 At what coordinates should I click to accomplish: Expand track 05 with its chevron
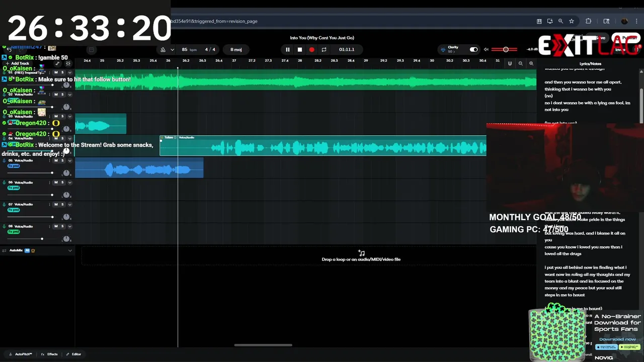coord(70,160)
